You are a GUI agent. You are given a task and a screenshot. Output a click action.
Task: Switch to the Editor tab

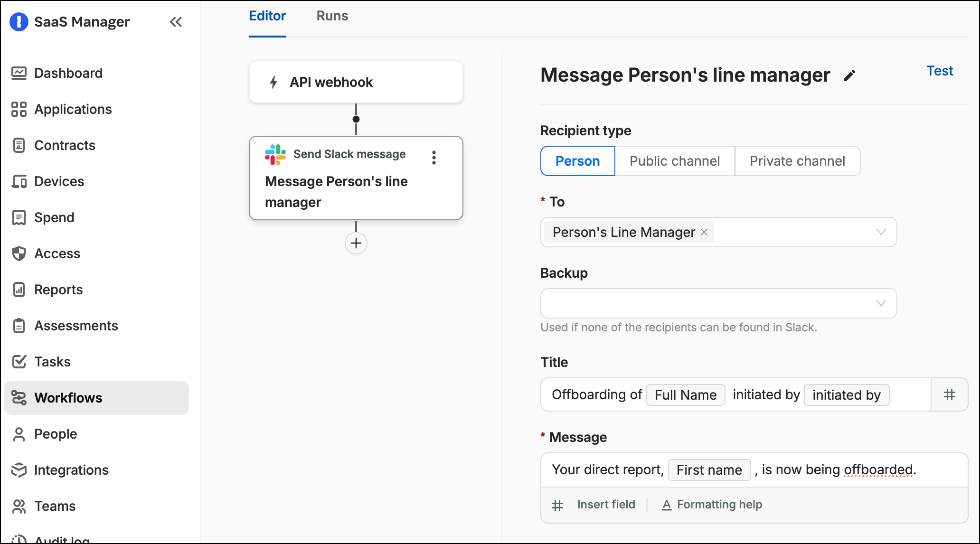tap(267, 16)
